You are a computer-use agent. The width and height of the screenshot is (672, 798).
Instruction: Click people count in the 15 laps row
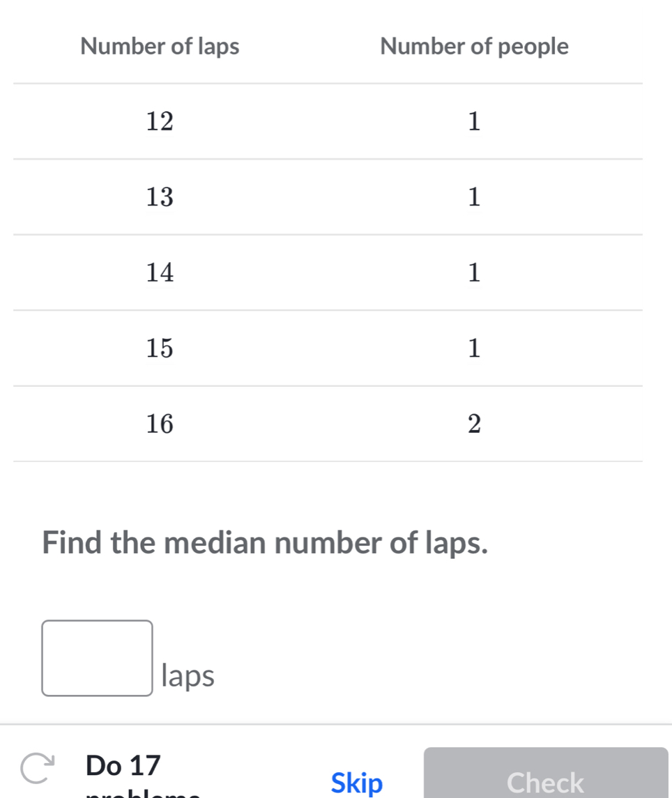tap(474, 348)
